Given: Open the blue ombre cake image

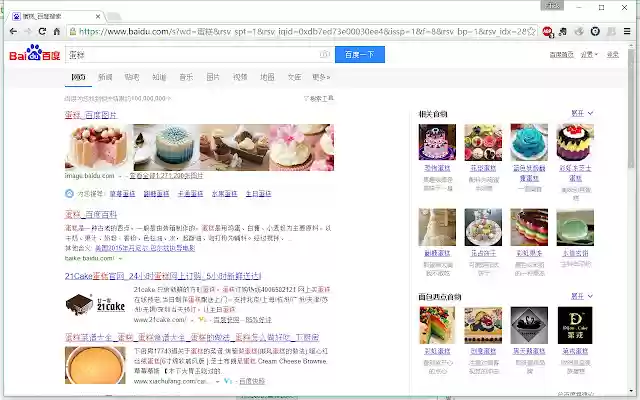Looking at the screenshot, I should 167,147.
